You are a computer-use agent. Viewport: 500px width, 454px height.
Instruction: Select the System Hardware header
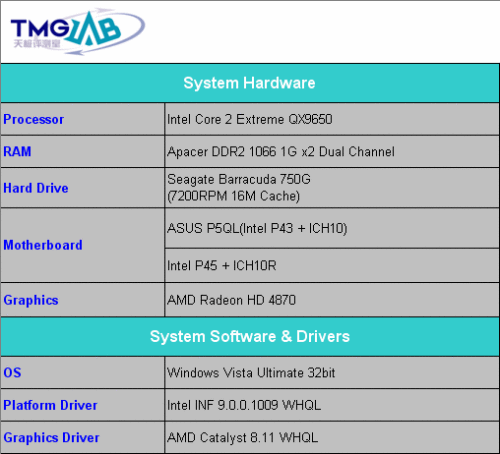click(x=250, y=83)
